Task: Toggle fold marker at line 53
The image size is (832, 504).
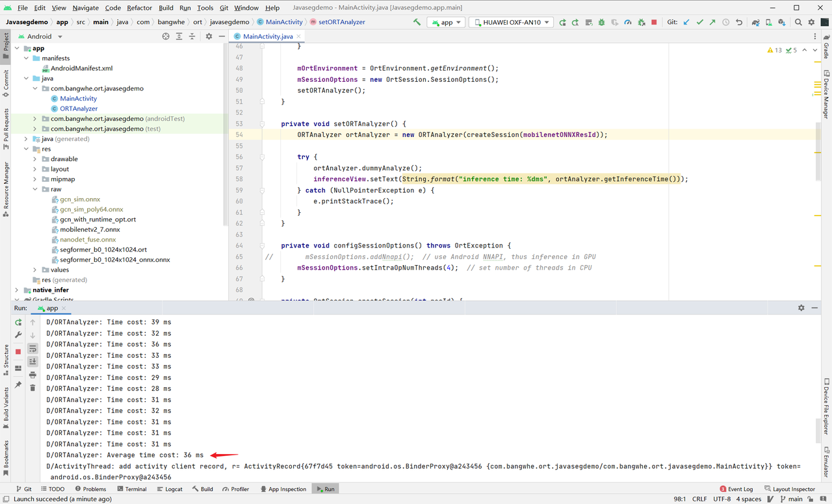Action: coord(263,123)
